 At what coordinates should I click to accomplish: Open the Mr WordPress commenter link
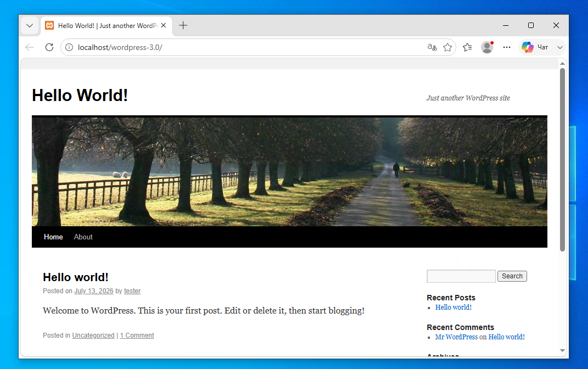(x=456, y=337)
